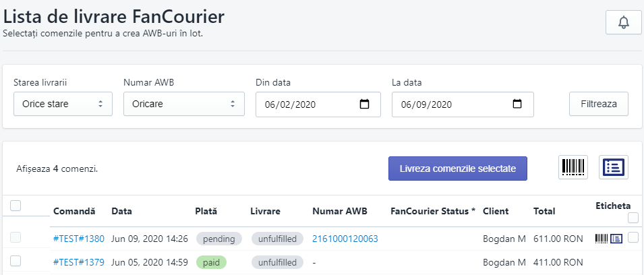Click the barcode icon in the #TEST#1380 row

click(602, 239)
